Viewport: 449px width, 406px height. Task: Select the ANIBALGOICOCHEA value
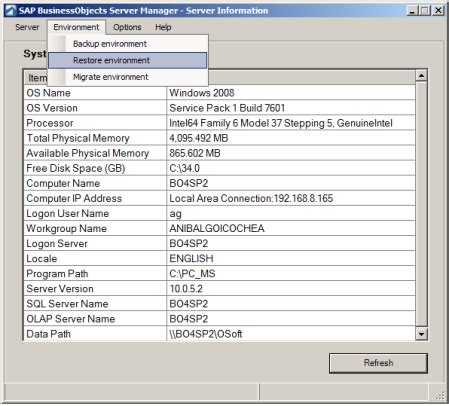(x=291, y=228)
